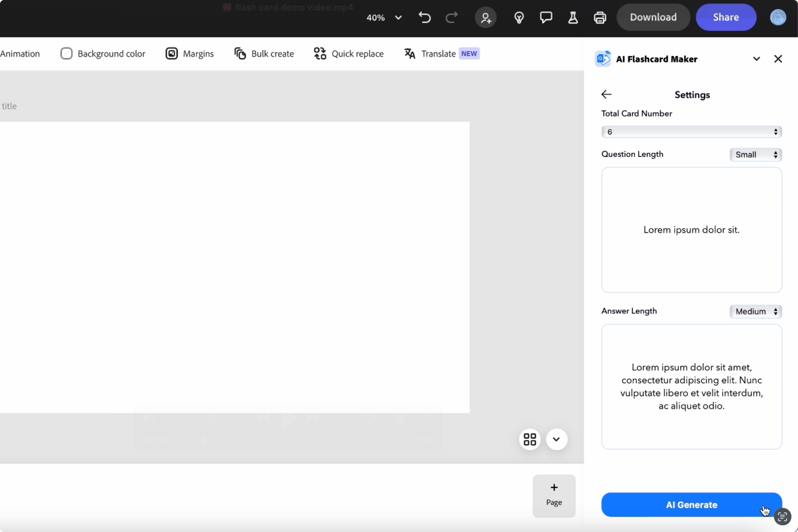The width and height of the screenshot is (798, 532).
Task: Click the lab flask icon
Action: (x=573, y=17)
